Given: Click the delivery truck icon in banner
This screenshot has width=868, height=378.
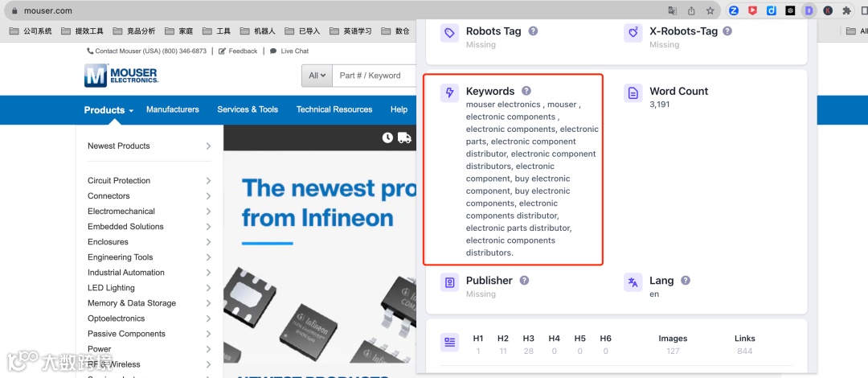Looking at the screenshot, I should click(x=404, y=138).
